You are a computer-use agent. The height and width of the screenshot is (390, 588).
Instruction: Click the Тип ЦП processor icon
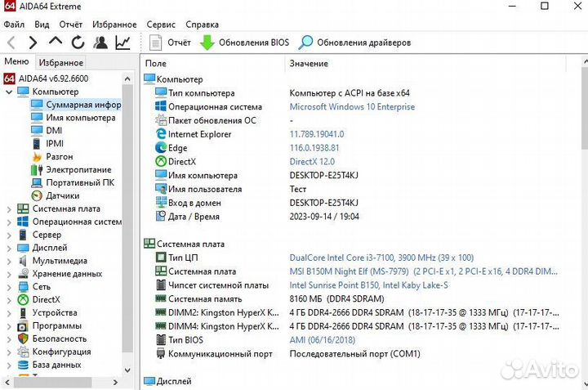click(x=161, y=258)
